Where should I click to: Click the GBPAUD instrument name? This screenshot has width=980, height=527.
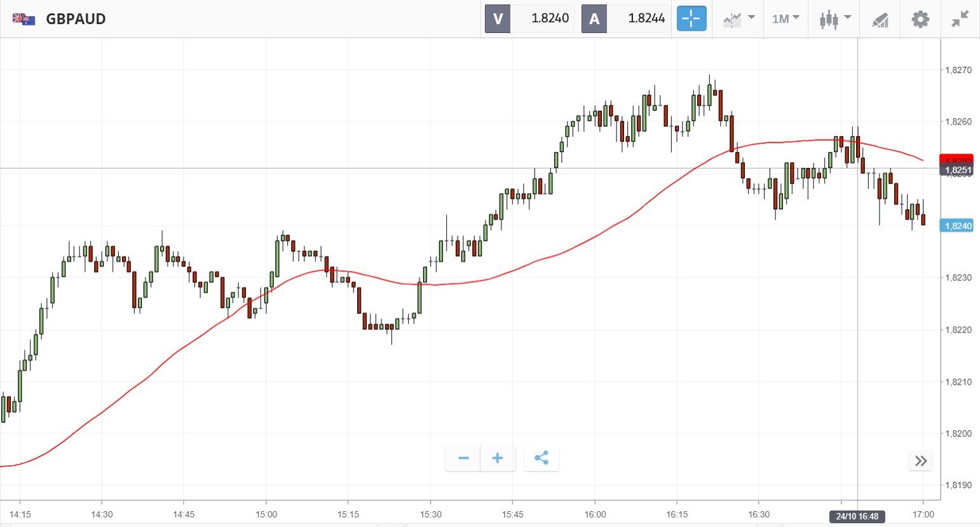pos(76,19)
